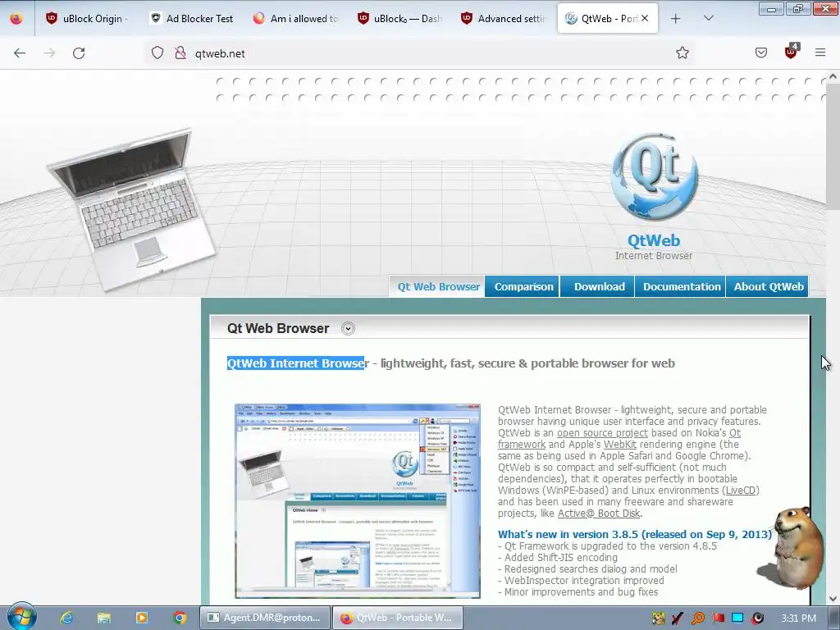Viewport: 840px width, 630px height.
Task: Switch to the uBlock Origin tab
Action: pos(87,18)
